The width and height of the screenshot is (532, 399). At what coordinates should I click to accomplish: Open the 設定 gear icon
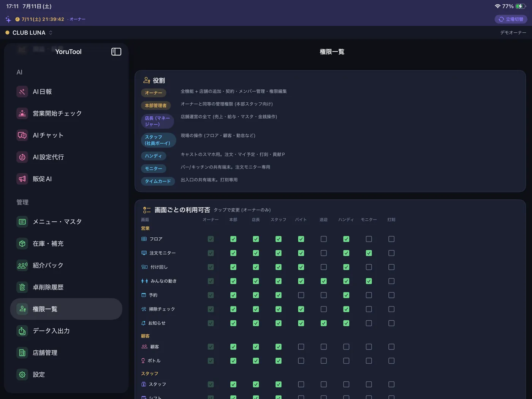point(22,375)
